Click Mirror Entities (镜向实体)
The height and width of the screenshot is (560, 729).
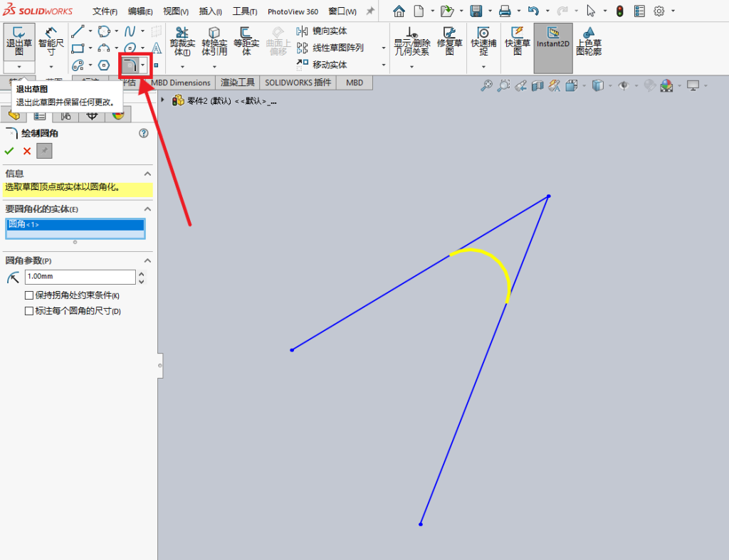click(322, 31)
